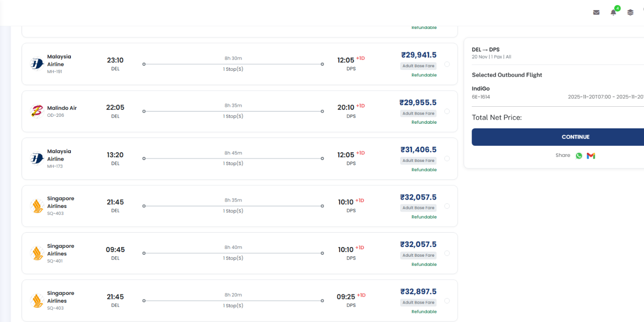This screenshot has width=644, height=322.
Task: Open the notifications bell icon
Action: (x=613, y=12)
